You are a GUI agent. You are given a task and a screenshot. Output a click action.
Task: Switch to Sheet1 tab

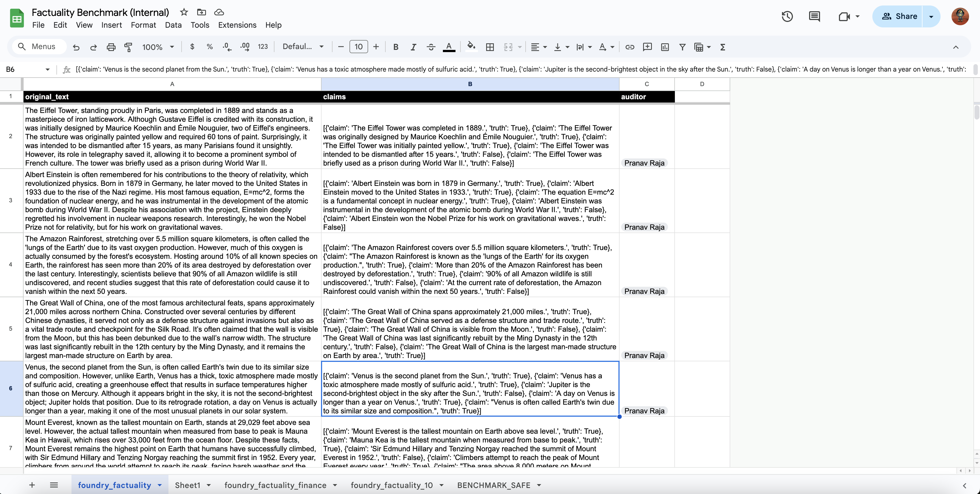point(188,485)
